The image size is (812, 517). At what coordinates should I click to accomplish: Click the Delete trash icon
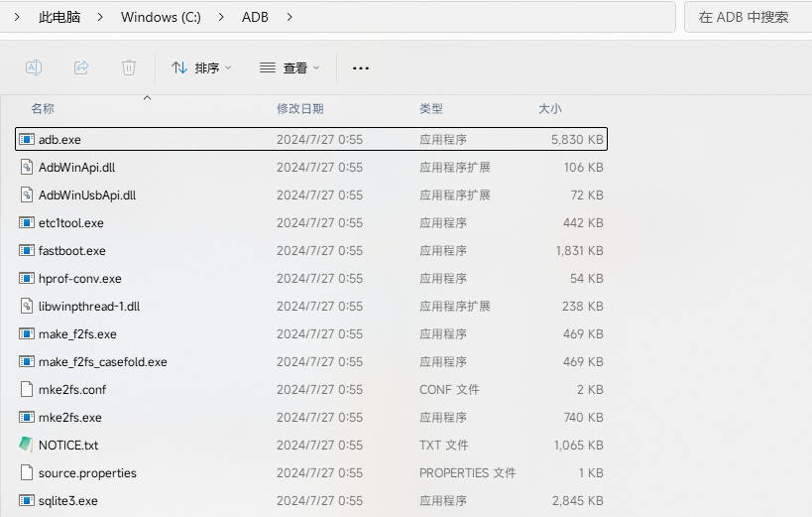129,67
